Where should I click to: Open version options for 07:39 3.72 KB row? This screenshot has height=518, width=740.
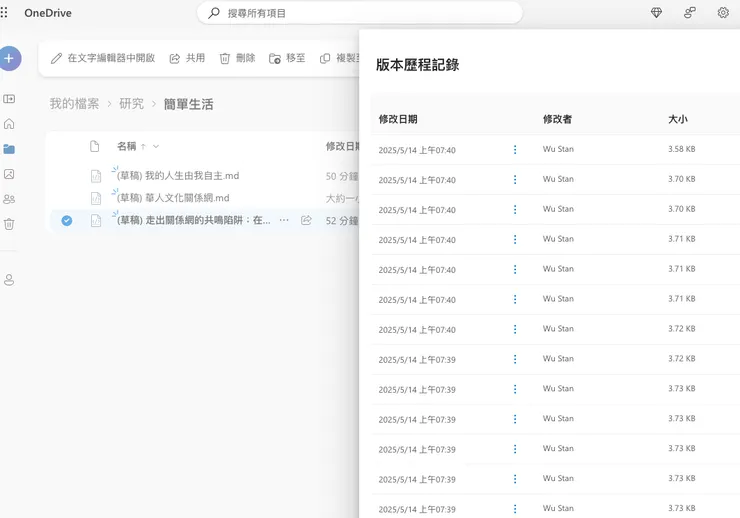click(515, 359)
